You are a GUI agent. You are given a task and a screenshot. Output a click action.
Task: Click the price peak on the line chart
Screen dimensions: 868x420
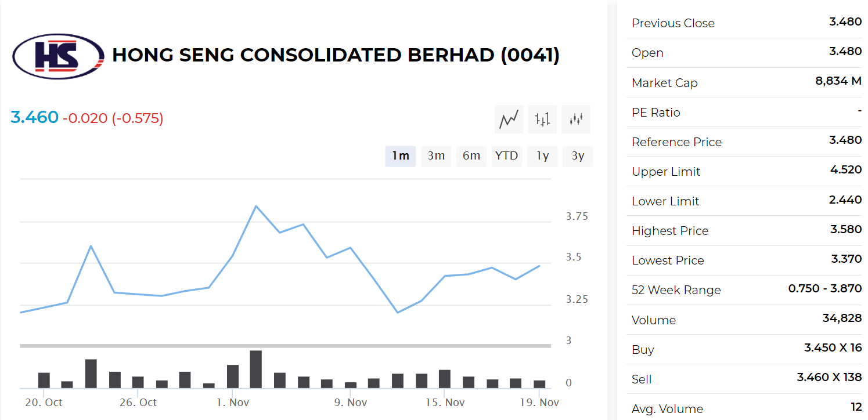click(x=256, y=206)
